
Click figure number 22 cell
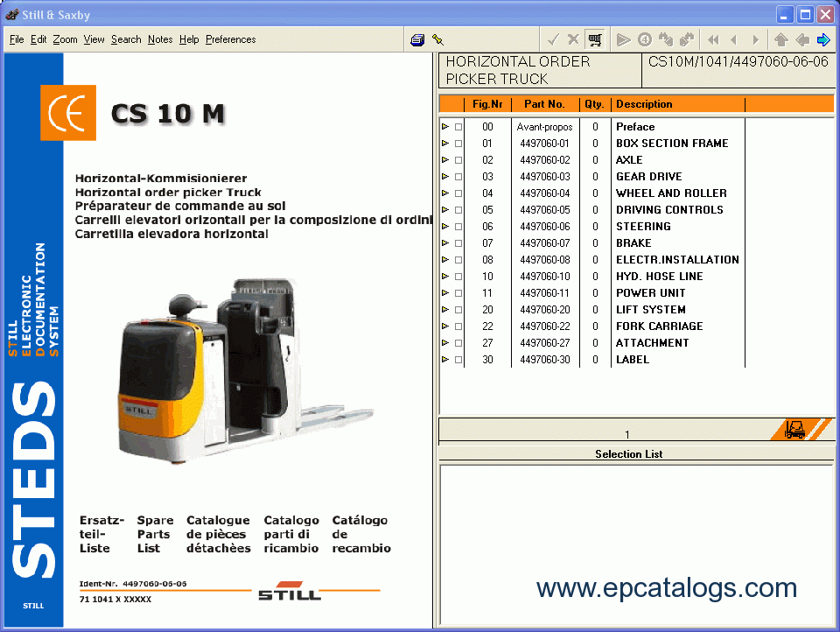pos(487,327)
